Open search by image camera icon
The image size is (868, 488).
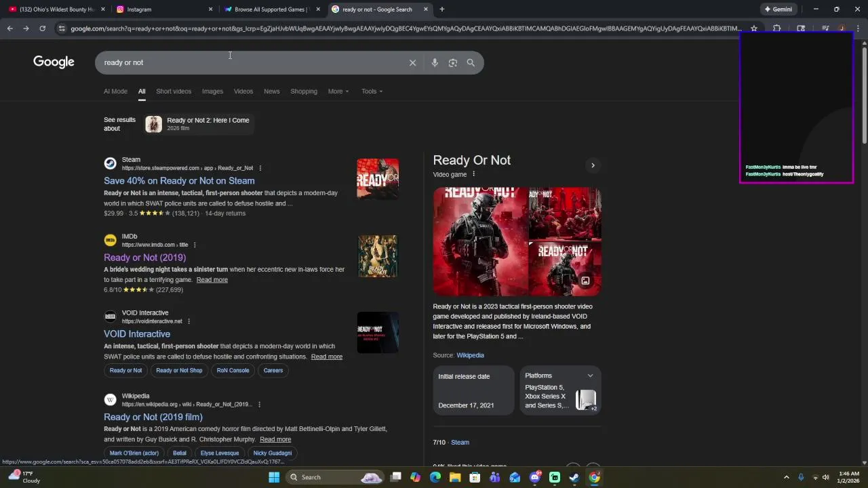452,62
